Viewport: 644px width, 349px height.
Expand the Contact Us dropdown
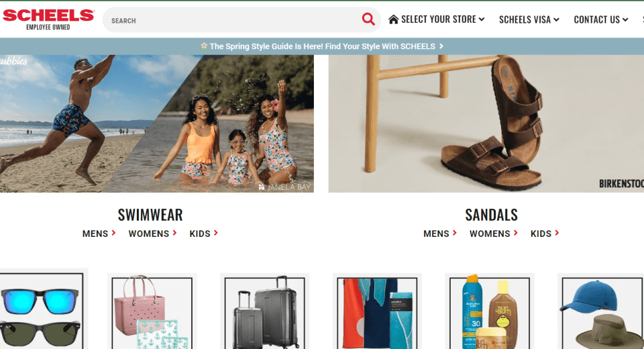coord(601,19)
